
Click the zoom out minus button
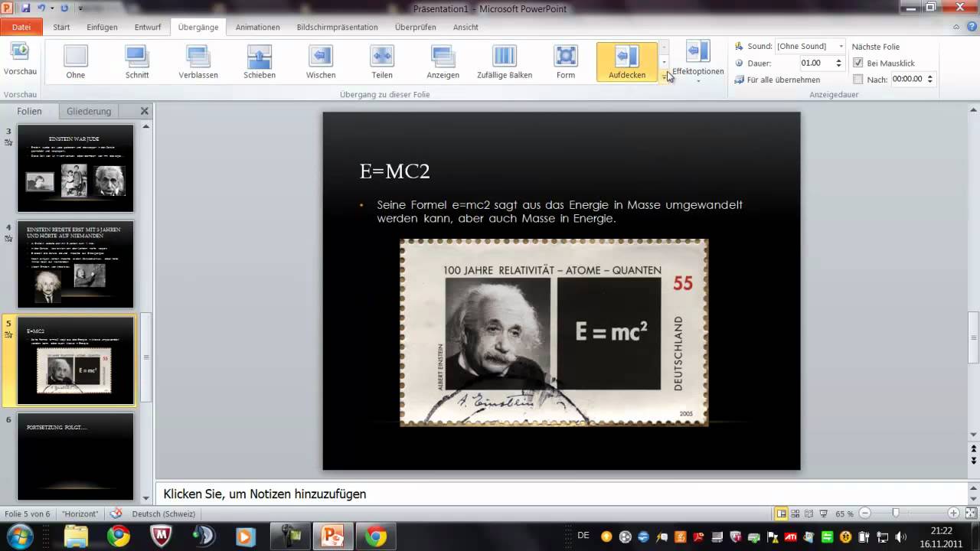[865, 514]
